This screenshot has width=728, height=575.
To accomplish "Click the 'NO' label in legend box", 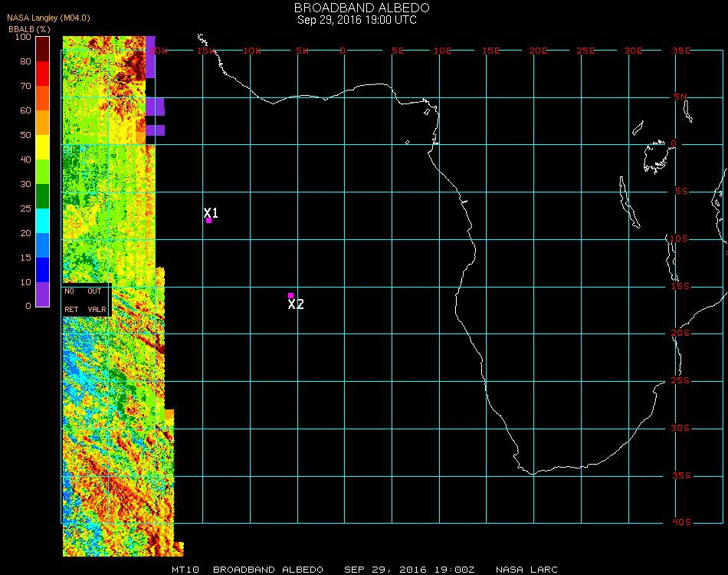I will (x=70, y=291).
